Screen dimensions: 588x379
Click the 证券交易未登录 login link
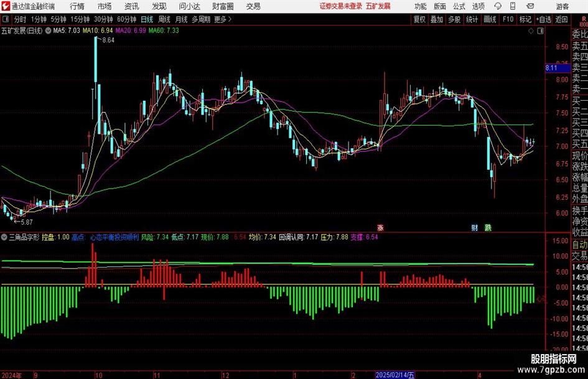tap(341, 6)
